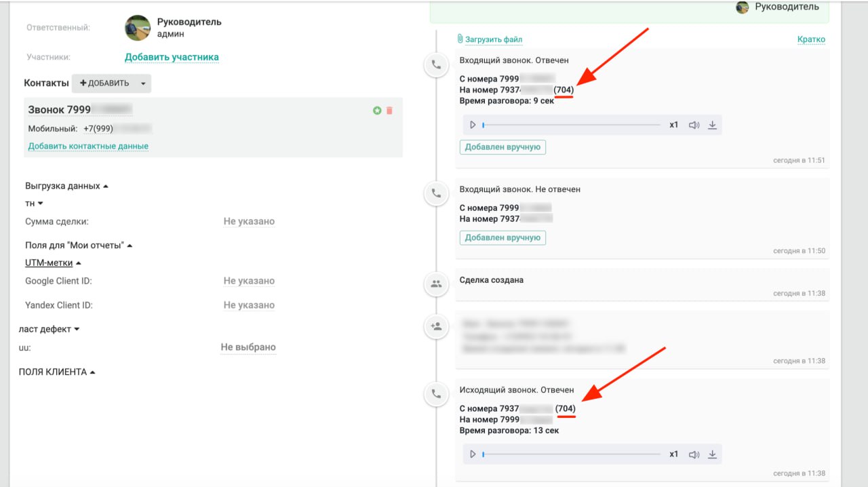Click the + ДОБАВИТЬ contact button
This screenshot has height=487, width=868.
pyautogui.click(x=104, y=83)
